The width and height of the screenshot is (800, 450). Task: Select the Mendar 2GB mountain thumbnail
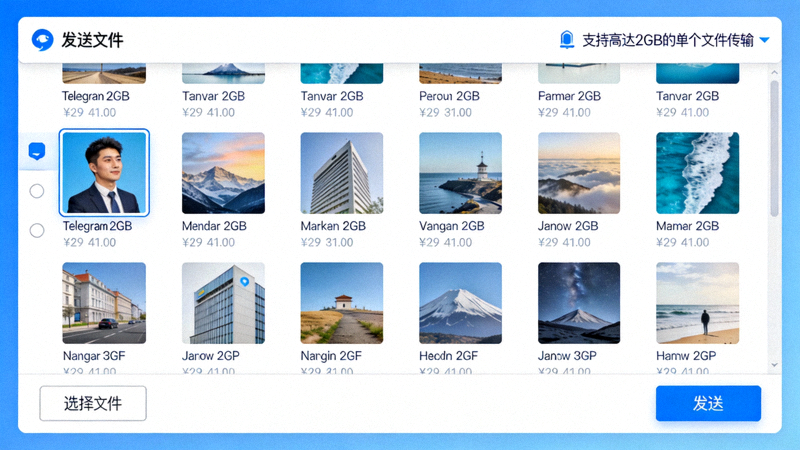click(223, 173)
